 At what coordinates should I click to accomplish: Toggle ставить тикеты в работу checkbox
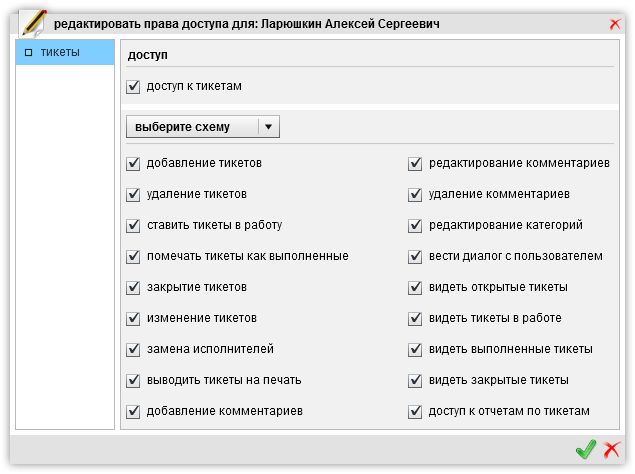(134, 225)
